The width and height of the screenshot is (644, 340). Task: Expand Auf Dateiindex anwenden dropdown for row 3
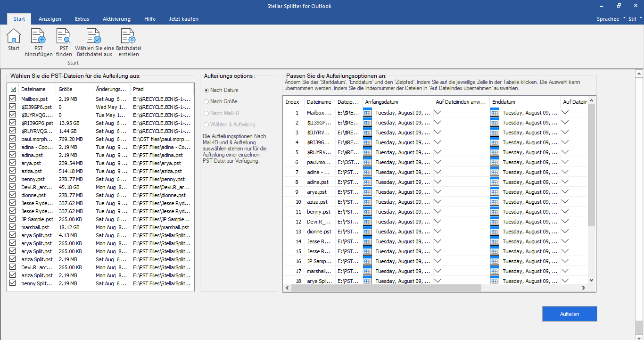pos(438,132)
